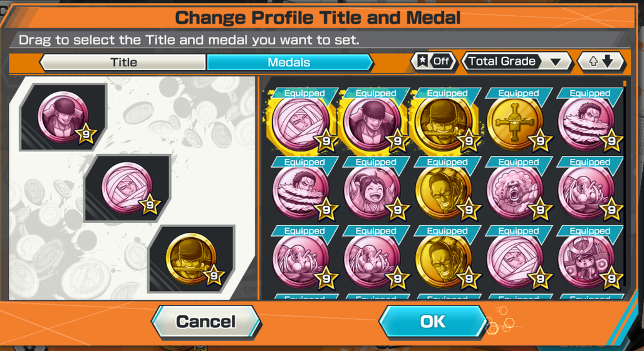
Task: Select the gold crossbones medal in grid
Action: [x=514, y=123]
